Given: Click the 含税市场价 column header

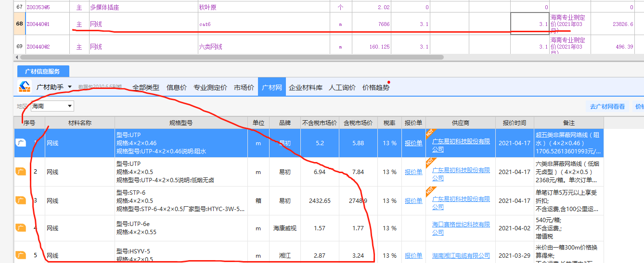Looking at the screenshot, I should coord(358,123).
